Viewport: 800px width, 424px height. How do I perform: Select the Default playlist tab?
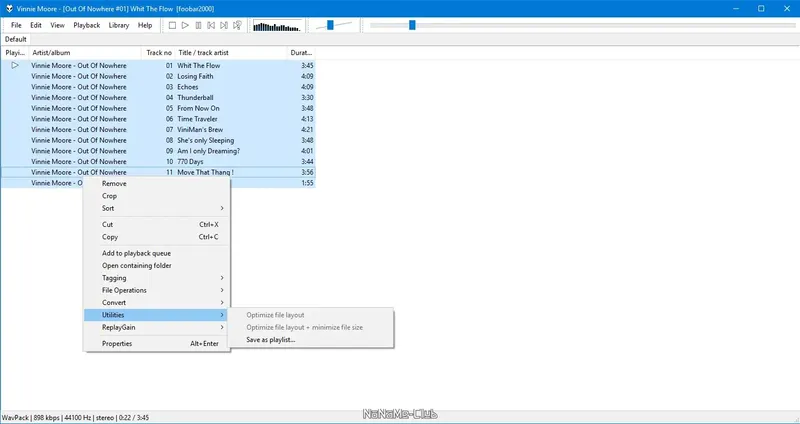point(16,39)
